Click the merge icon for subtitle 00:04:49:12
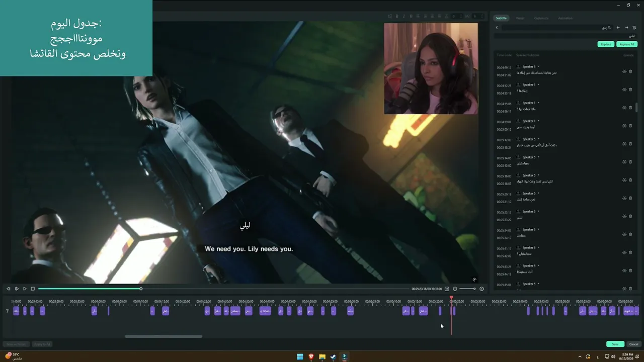The width and height of the screenshot is (644, 362). point(624,71)
